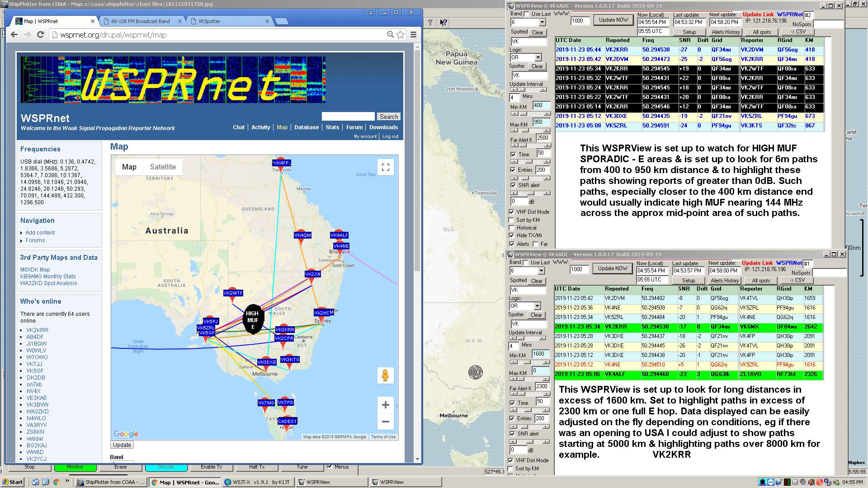This screenshot has width=868, height=488.
Task: Reload the WSPRnet page
Action: (40, 35)
